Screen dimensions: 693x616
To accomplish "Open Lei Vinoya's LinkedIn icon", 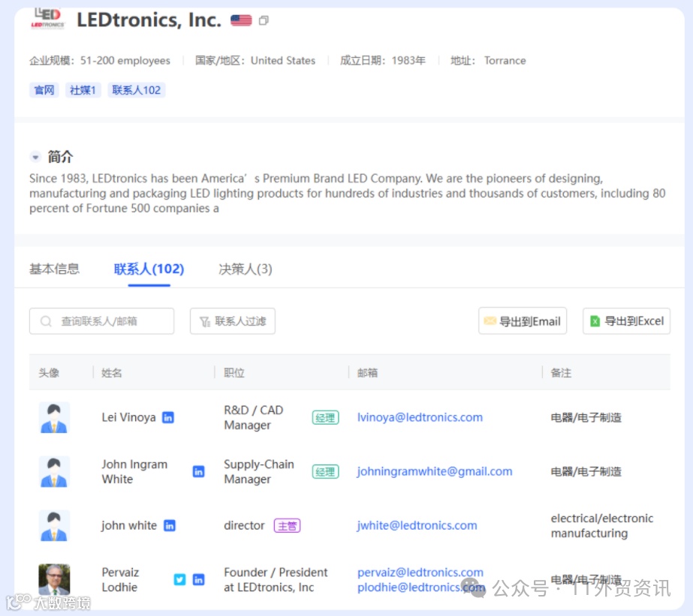I will coord(168,417).
